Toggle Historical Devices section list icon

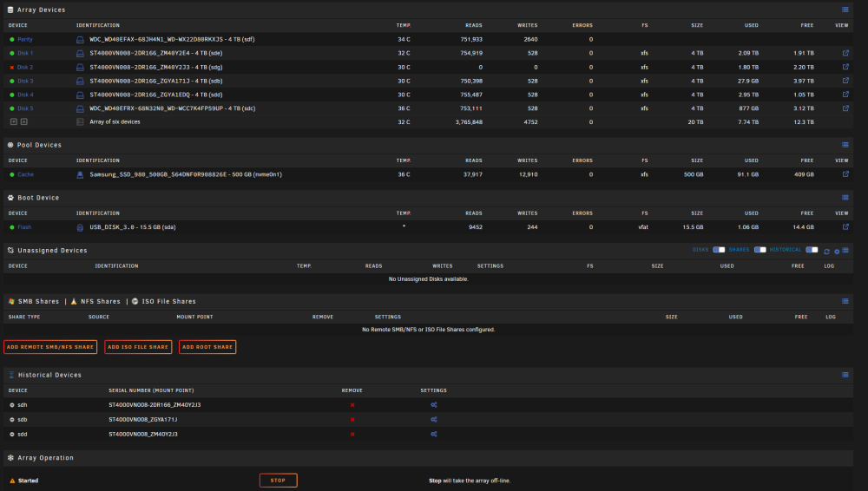point(845,376)
